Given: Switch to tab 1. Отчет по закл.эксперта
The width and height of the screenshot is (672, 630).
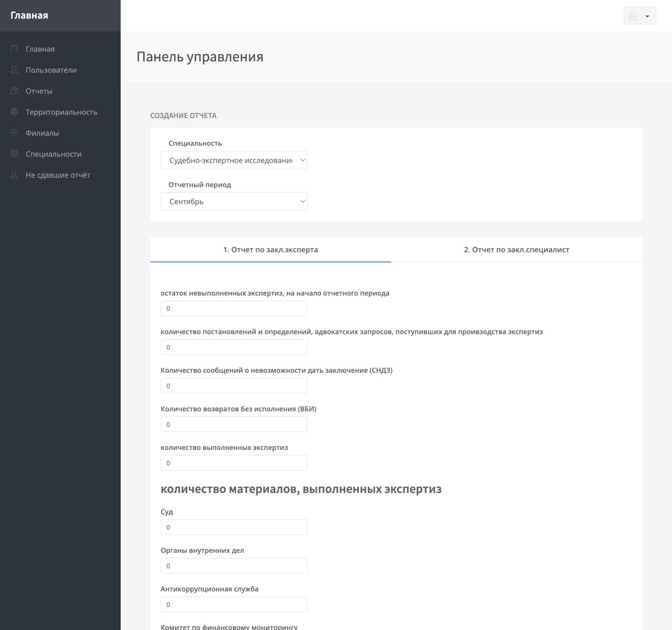Looking at the screenshot, I should click(x=271, y=250).
